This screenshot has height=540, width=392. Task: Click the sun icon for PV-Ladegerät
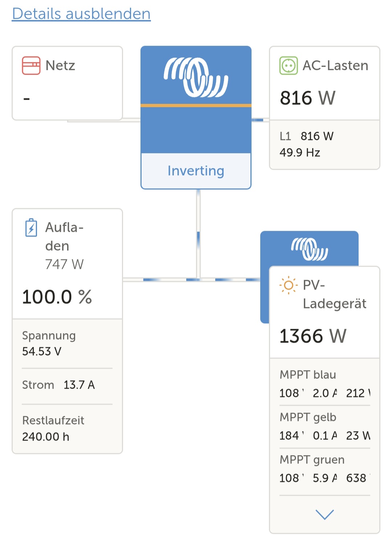(x=289, y=286)
